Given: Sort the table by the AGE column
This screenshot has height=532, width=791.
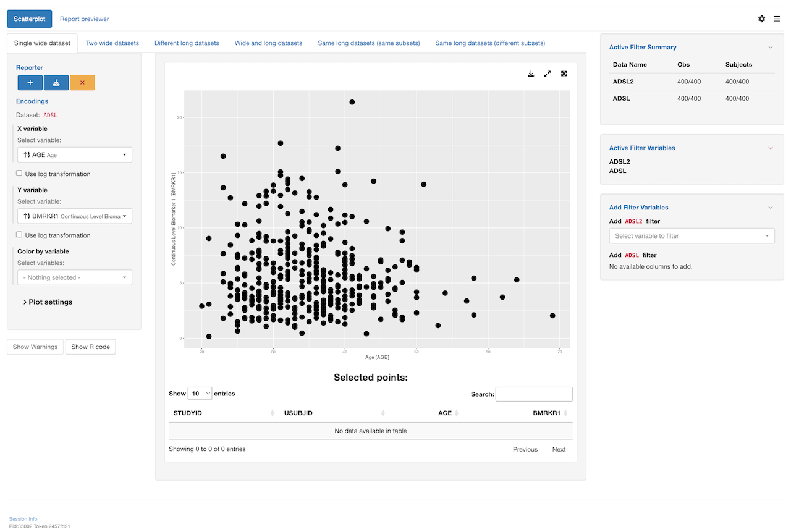Looking at the screenshot, I should click(446, 413).
